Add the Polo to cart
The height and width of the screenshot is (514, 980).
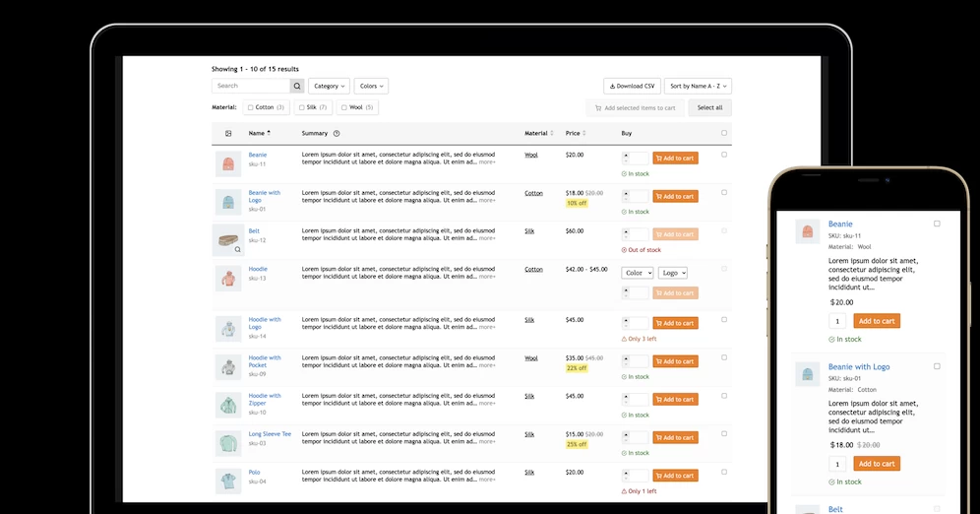pyautogui.click(x=676, y=476)
